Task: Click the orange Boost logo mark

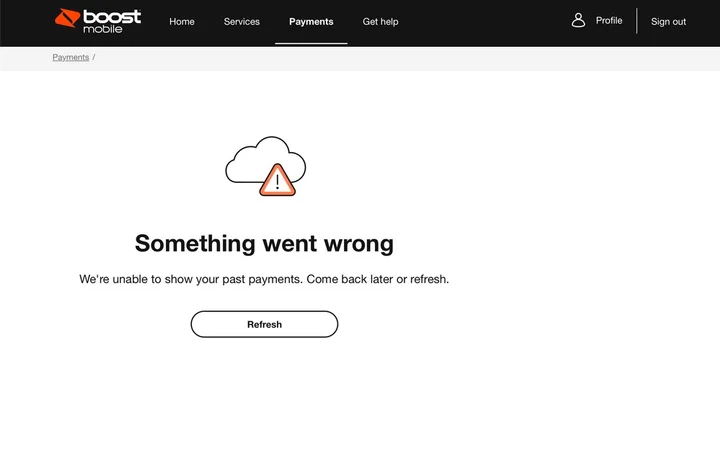Action: pos(68,19)
